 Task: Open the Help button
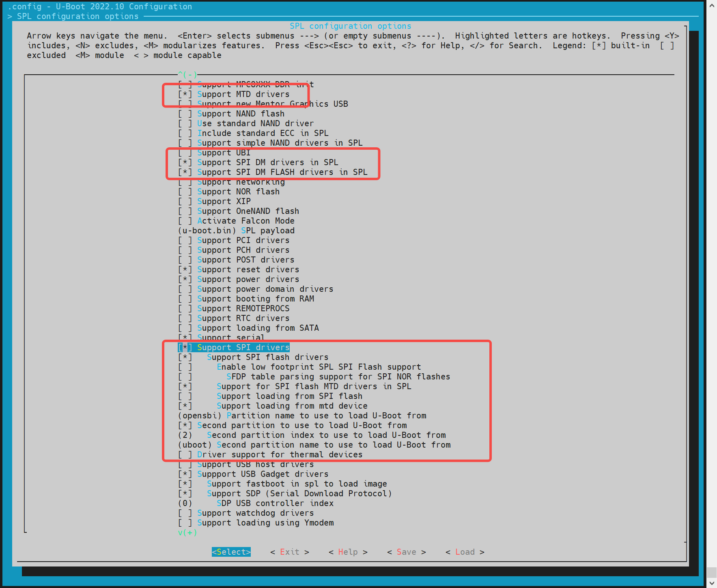click(x=348, y=552)
